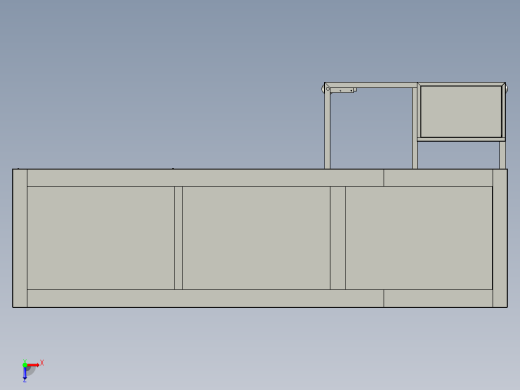
Task: Click the blue Z axis arrow of the triad
Action: pyautogui.click(x=25, y=374)
